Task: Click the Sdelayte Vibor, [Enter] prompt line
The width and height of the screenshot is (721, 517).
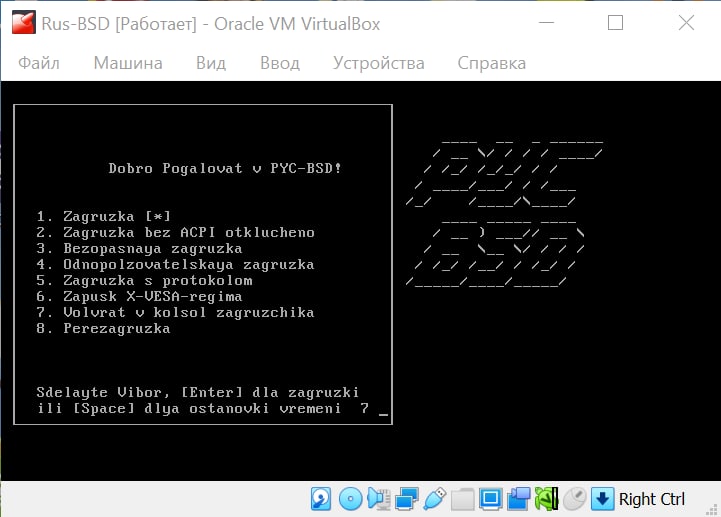Action: point(198,392)
